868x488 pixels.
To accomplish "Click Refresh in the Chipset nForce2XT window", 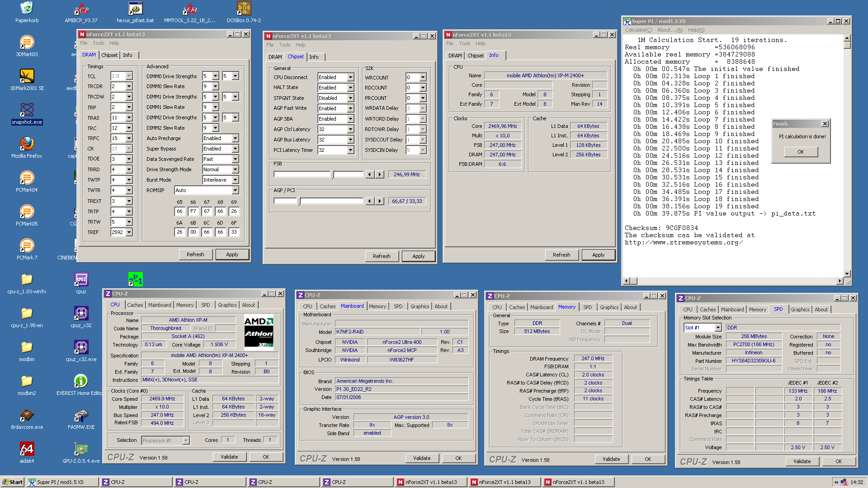I will (382, 256).
